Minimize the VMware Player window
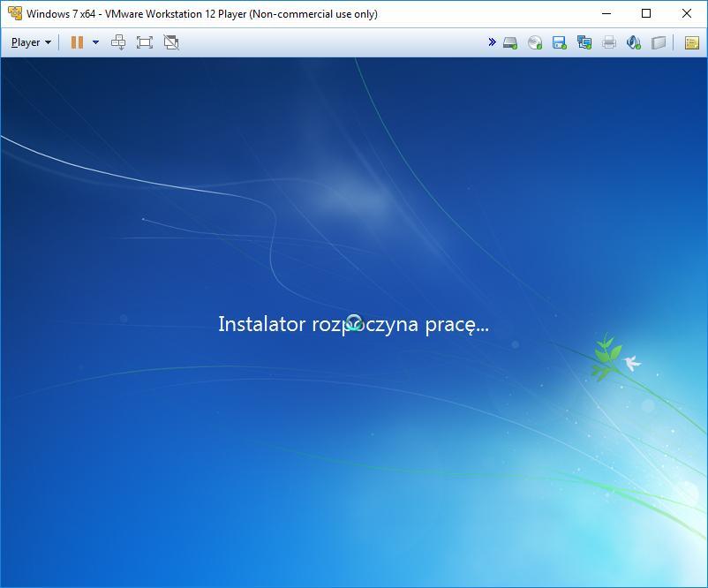Image resolution: width=708 pixels, height=588 pixels. pyautogui.click(x=606, y=13)
